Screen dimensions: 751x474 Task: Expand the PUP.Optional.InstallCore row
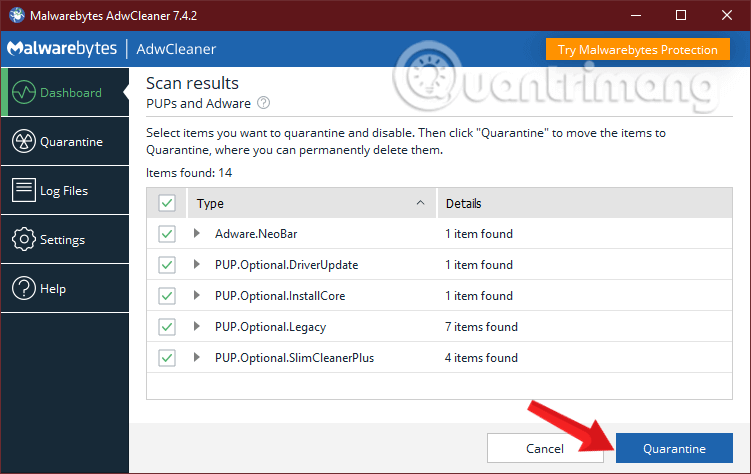[196, 295]
